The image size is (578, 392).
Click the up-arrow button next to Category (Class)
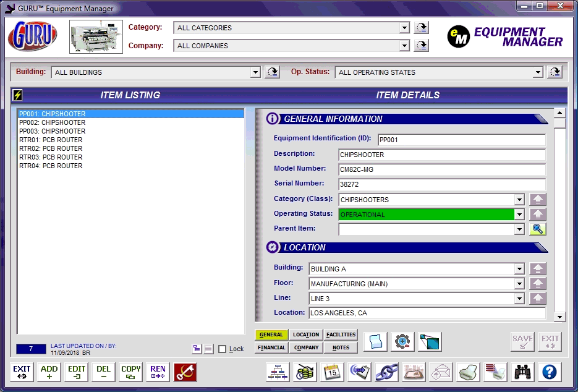538,200
